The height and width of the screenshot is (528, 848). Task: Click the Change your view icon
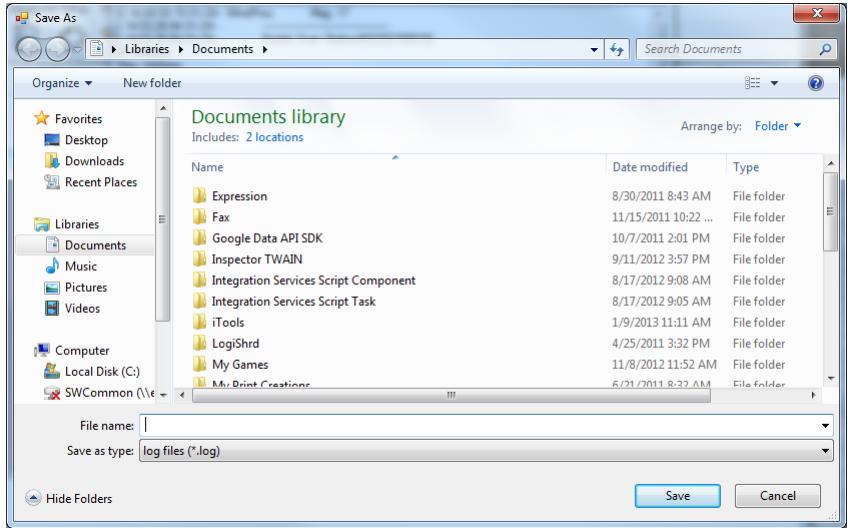click(x=752, y=83)
